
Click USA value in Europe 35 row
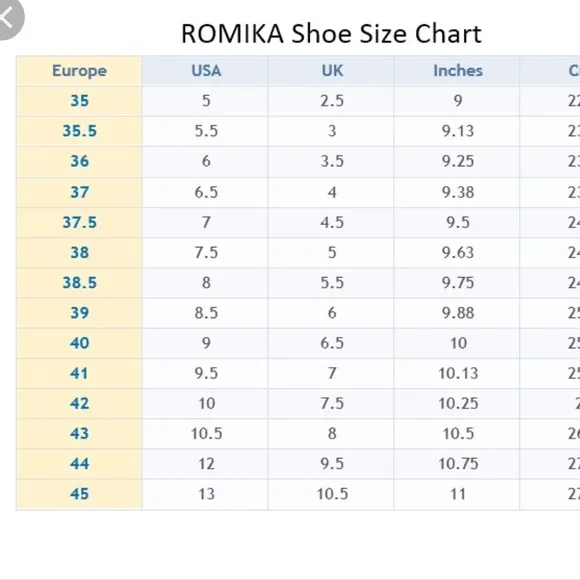pyautogui.click(x=206, y=101)
